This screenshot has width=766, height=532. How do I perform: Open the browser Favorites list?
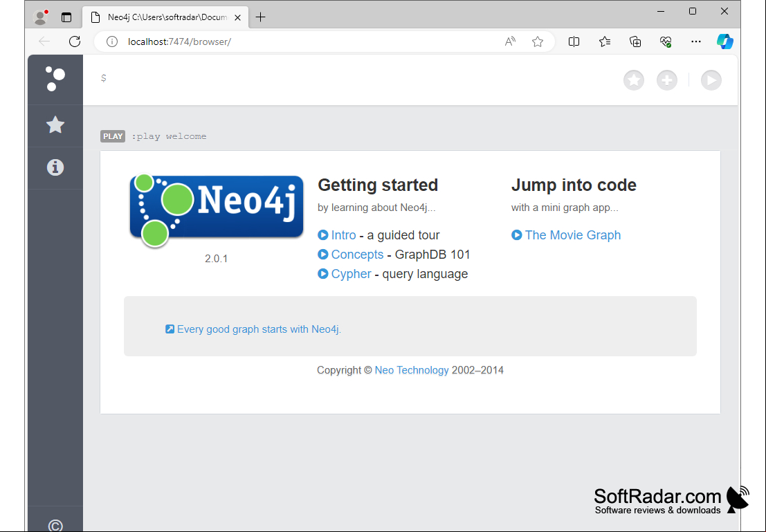pos(605,42)
